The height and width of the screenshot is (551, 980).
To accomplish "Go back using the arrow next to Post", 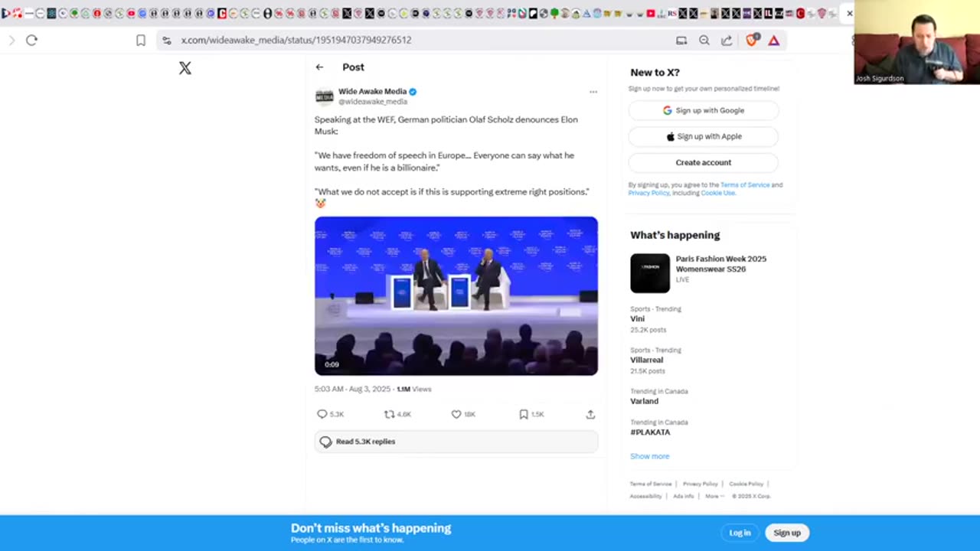I will pyautogui.click(x=319, y=67).
